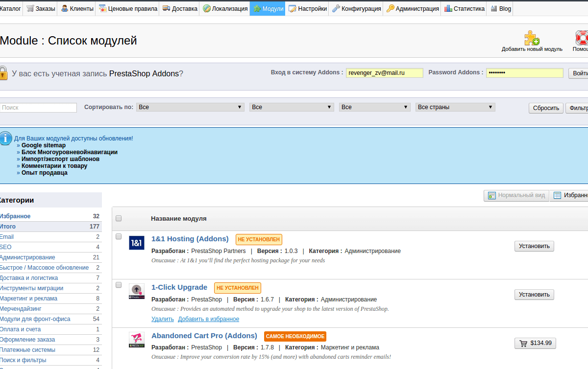Click the Abandoned Cart Pro module logo
This screenshot has width=588, height=369.
[x=137, y=340]
